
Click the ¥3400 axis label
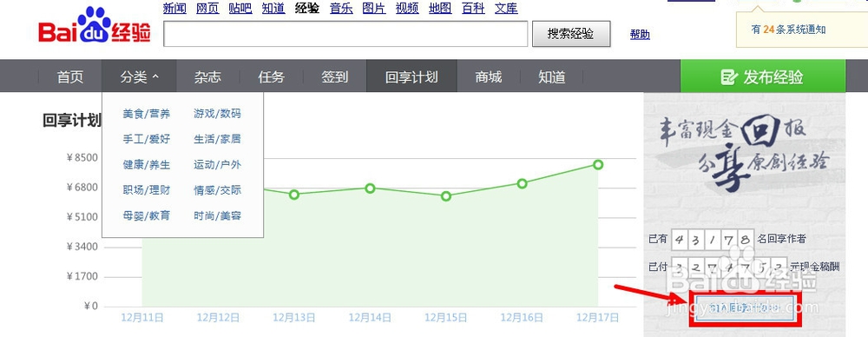tap(82, 247)
